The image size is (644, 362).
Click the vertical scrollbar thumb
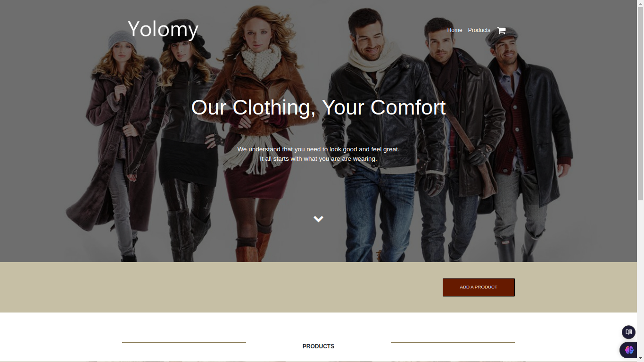tap(640, 103)
